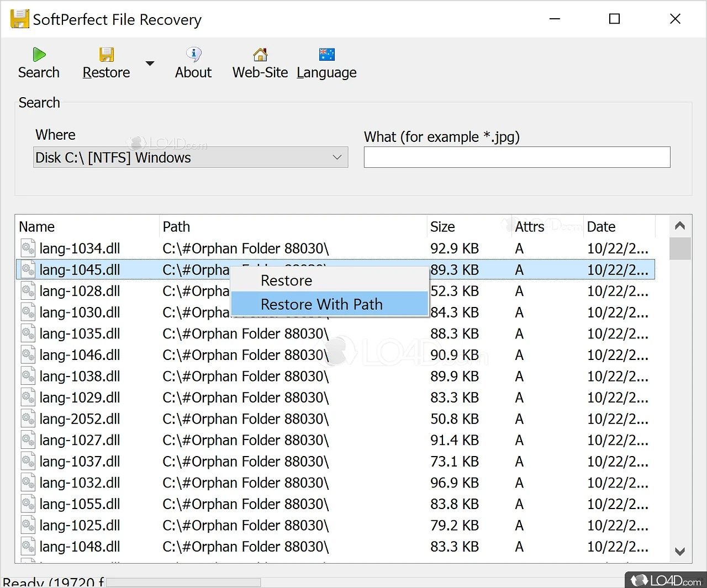Sort by the Date column header

click(x=619, y=226)
